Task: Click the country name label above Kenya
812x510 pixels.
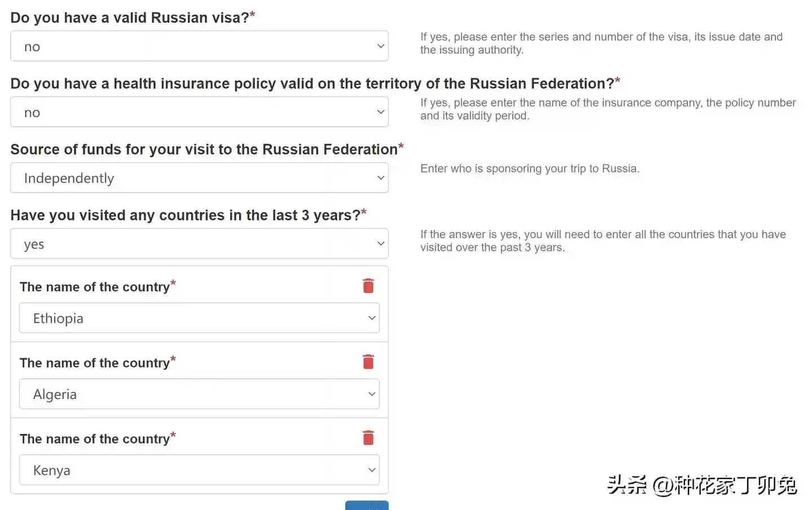Action: [x=95, y=439]
